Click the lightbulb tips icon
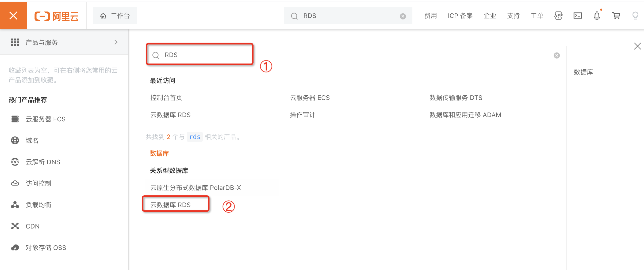Screen dimensions: 644x270 (635, 16)
